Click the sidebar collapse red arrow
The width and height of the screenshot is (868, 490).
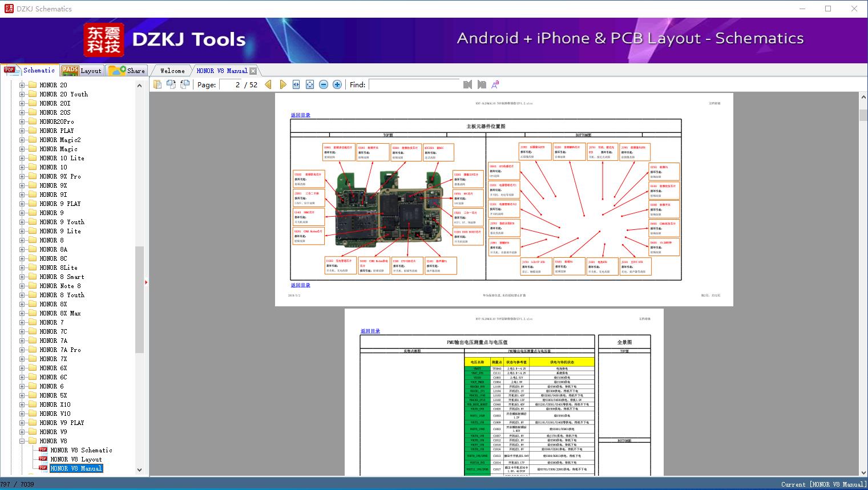pos(147,282)
